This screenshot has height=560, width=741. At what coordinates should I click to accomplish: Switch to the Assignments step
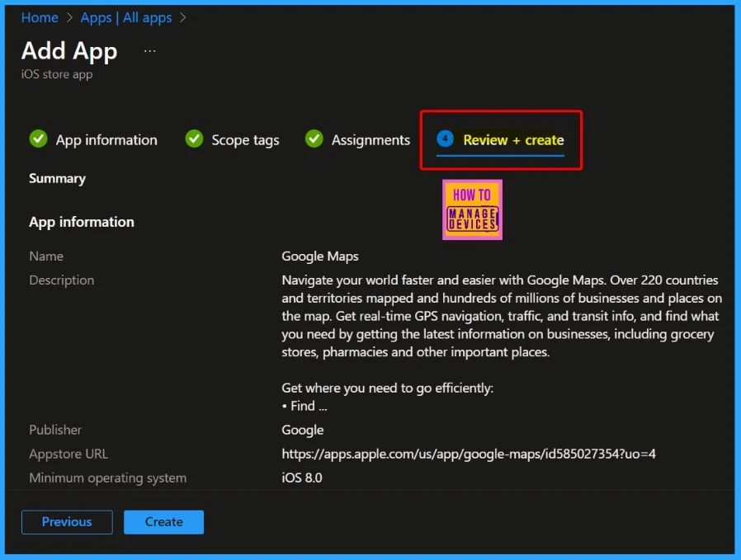click(370, 140)
